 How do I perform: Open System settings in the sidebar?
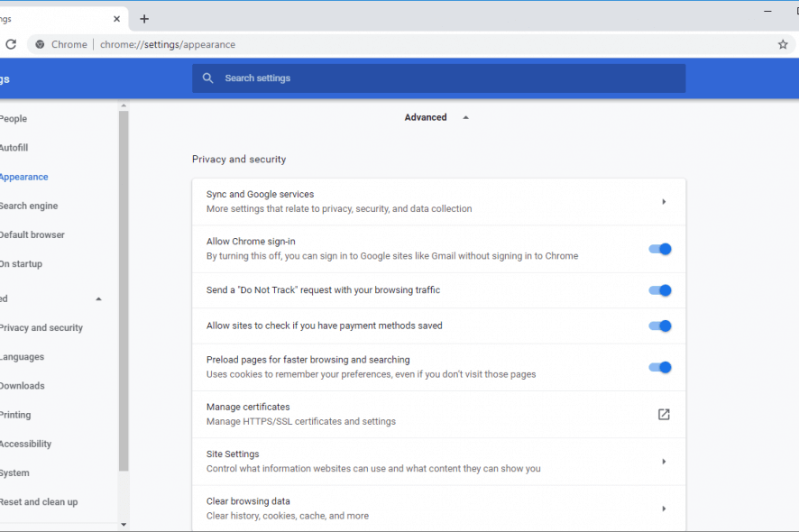coord(14,472)
